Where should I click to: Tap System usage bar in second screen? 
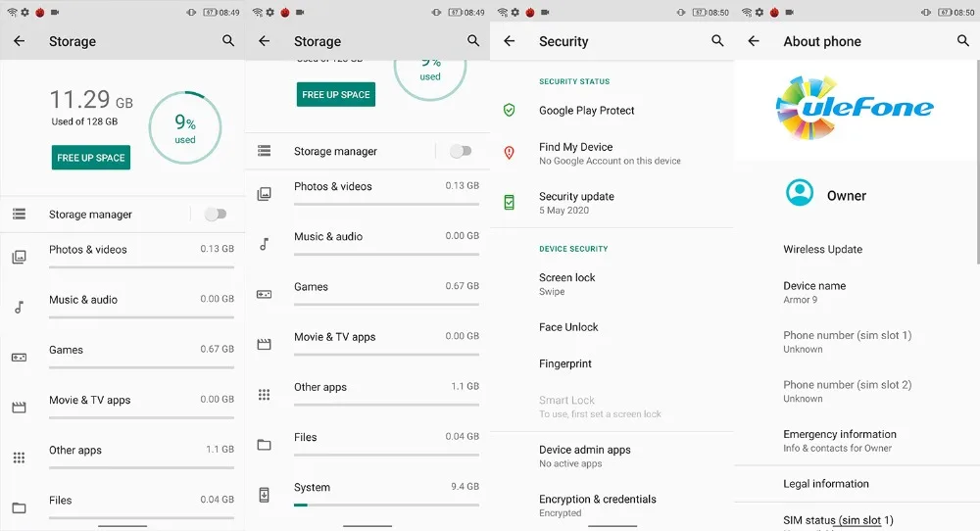(x=386, y=505)
